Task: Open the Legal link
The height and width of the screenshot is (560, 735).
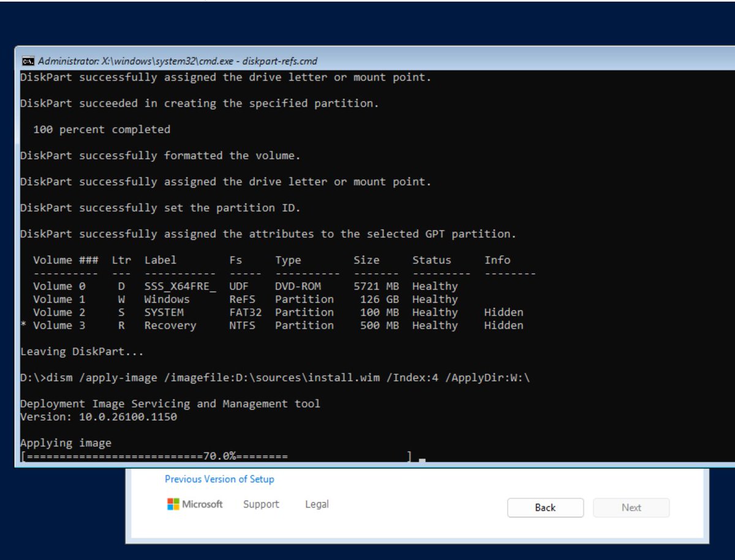Action: 317,504
